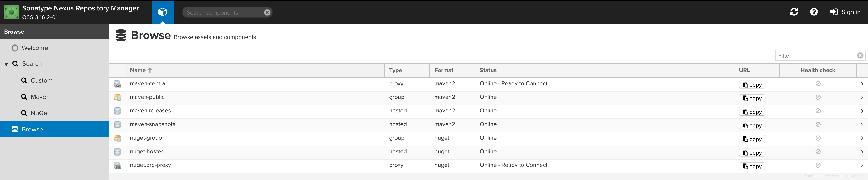Click health check icon for nuget-hosted

point(818,152)
